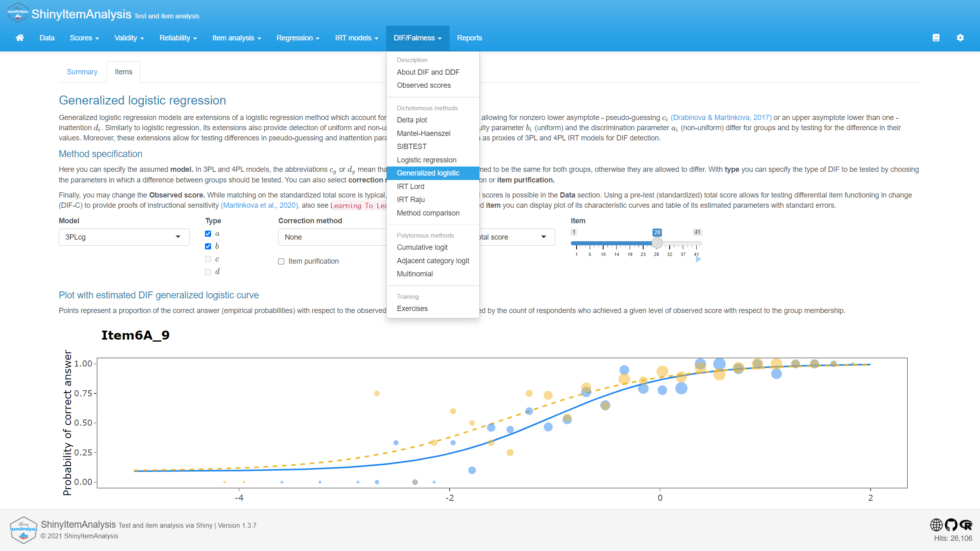Select Mantel-Haenszel from the DIF menu
Image resolution: width=980 pixels, height=551 pixels.
(423, 133)
